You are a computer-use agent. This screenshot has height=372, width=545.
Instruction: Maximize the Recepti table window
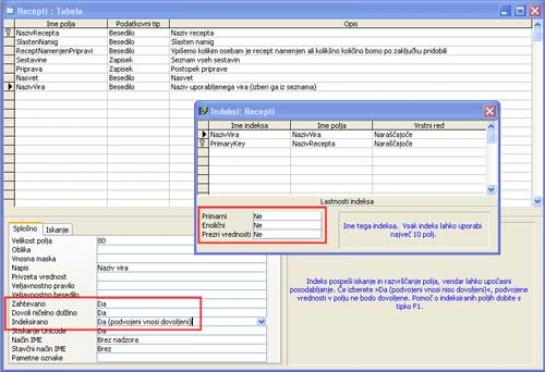pos(520,10)
